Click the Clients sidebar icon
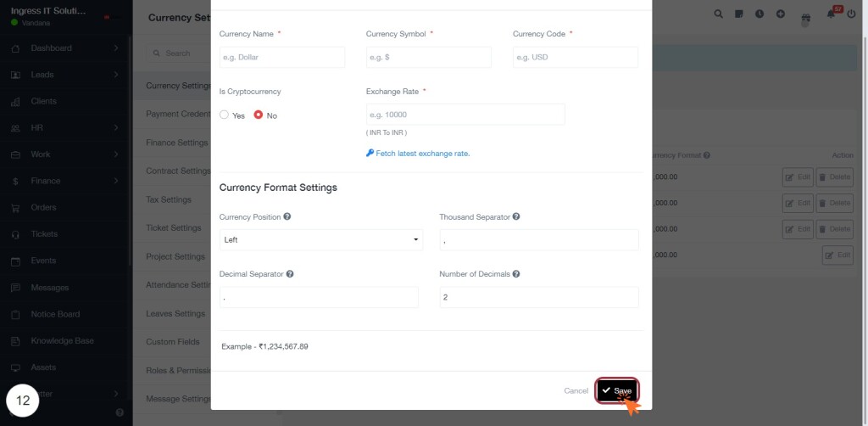 point(15,101)
